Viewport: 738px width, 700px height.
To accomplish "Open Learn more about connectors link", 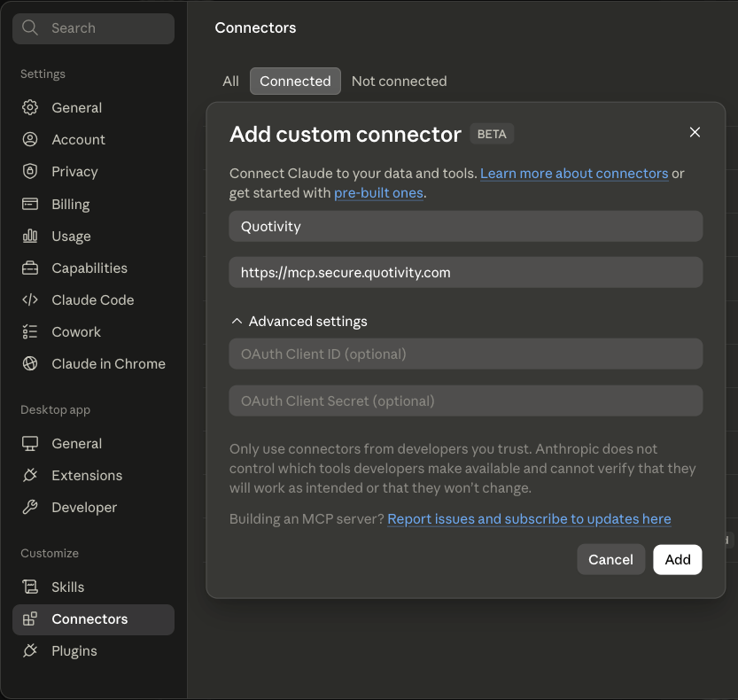I will coord(574,174).
